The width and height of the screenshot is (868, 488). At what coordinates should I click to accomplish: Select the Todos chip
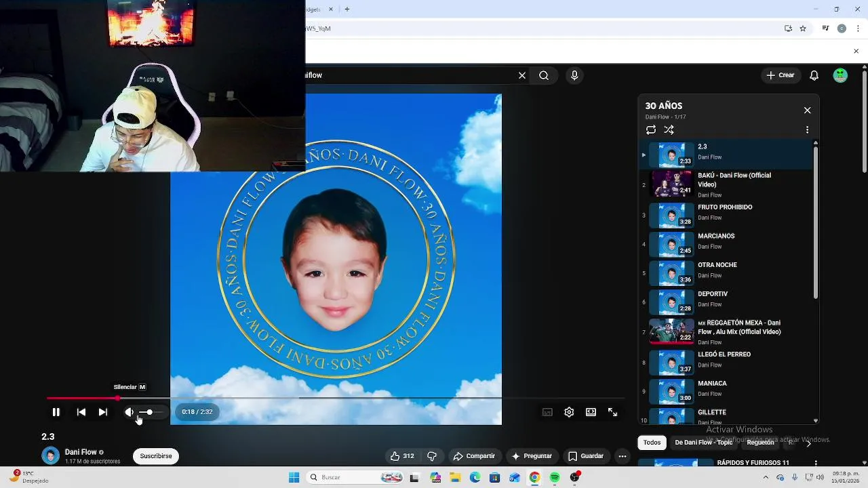652,443
